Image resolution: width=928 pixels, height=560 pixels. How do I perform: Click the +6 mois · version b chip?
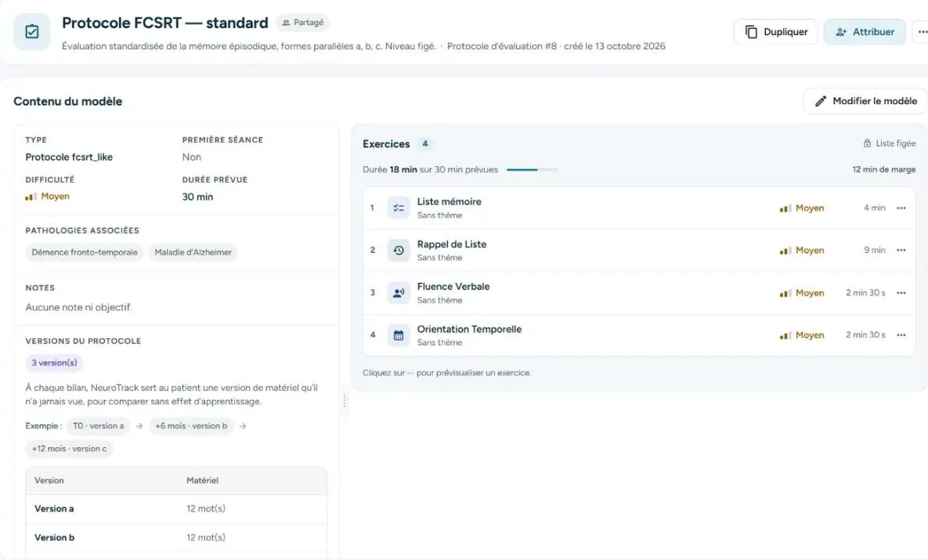click(191, 425)
